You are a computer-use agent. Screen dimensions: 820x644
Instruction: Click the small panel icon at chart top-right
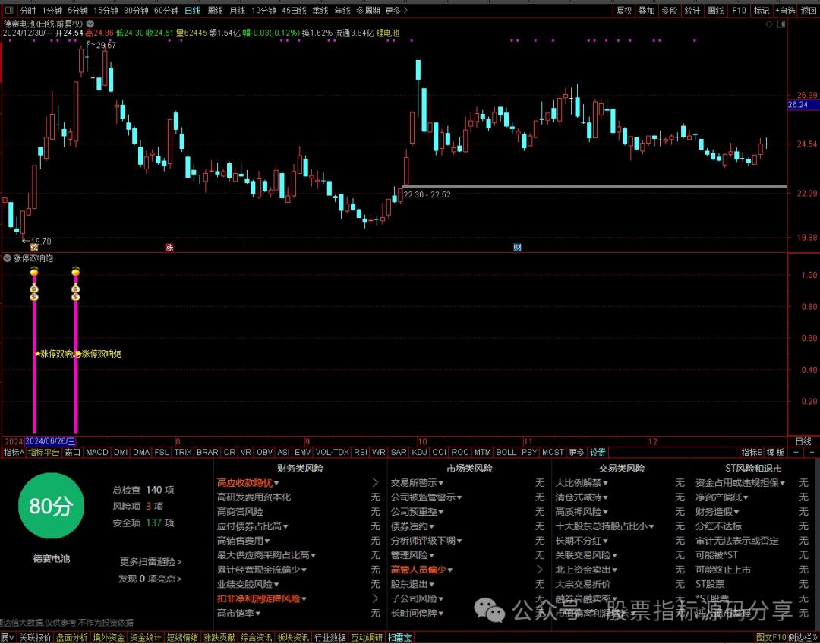tap(781, 24)
